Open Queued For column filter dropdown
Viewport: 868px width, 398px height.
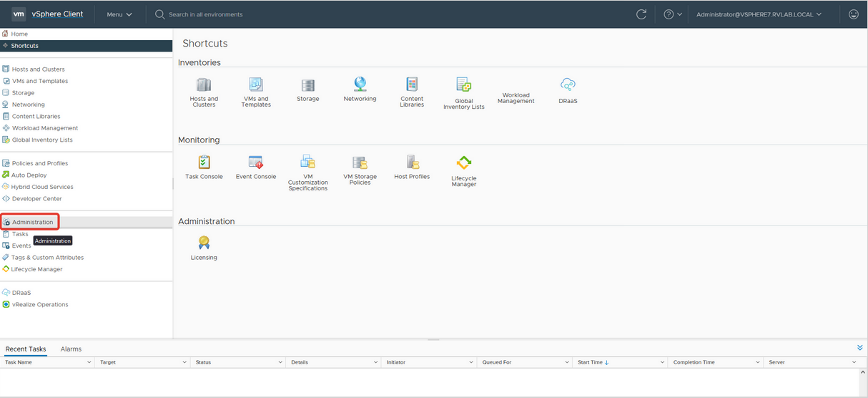coord(568,362)
